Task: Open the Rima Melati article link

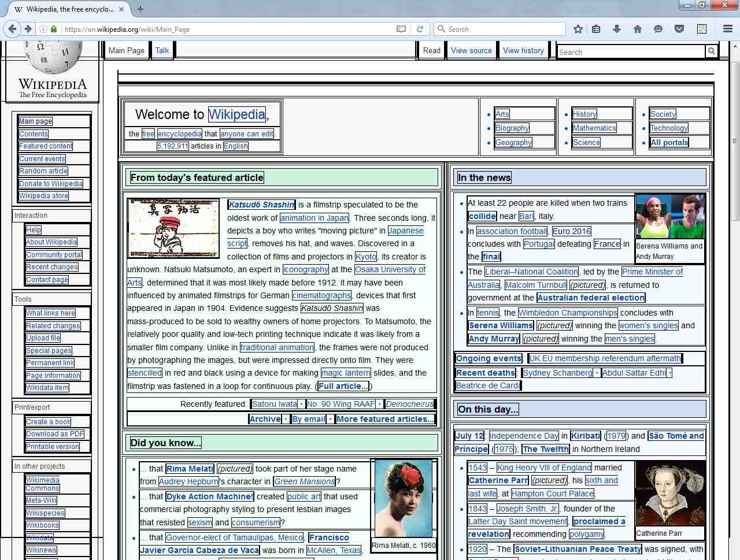Action: [x=190, y=469]
